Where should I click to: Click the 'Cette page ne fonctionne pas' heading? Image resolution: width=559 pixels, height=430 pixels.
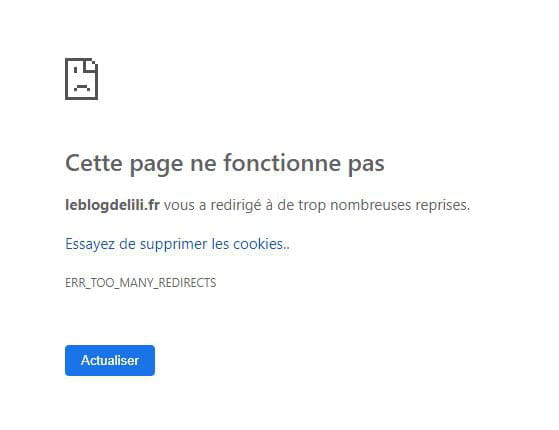point(225,164)
